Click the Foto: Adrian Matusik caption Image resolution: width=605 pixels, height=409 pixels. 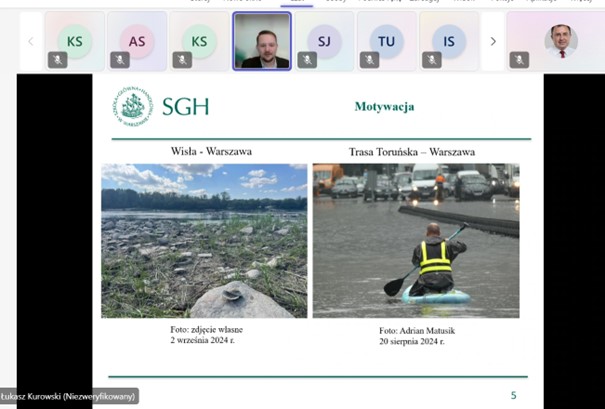click(417, 331)
